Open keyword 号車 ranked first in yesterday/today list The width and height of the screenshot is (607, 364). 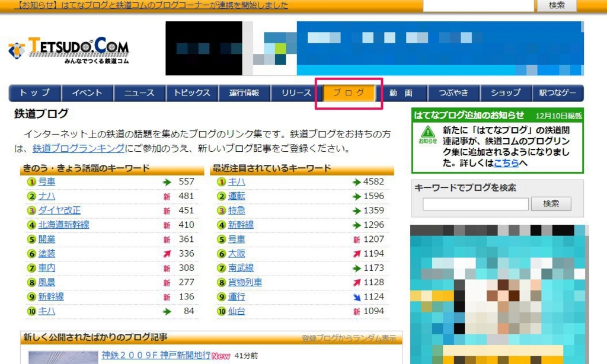tap(46, 181)
